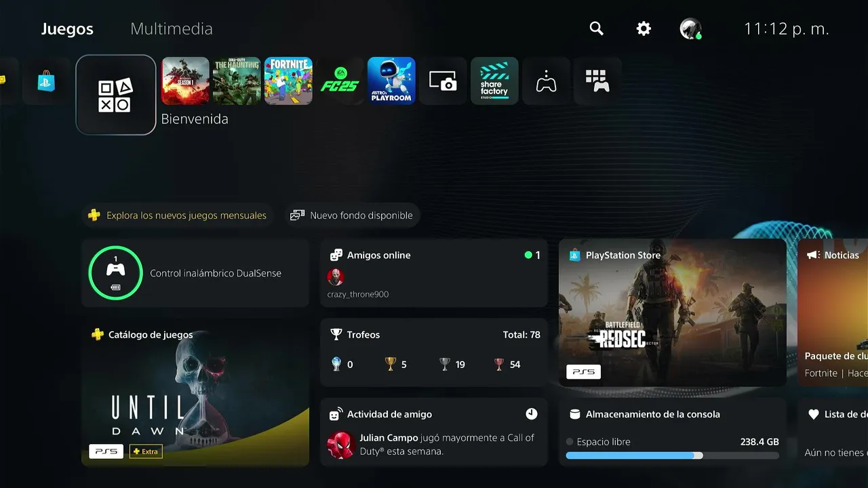Open the Noticias megaphone card
868x488 pixels.
tap(833, 312)
